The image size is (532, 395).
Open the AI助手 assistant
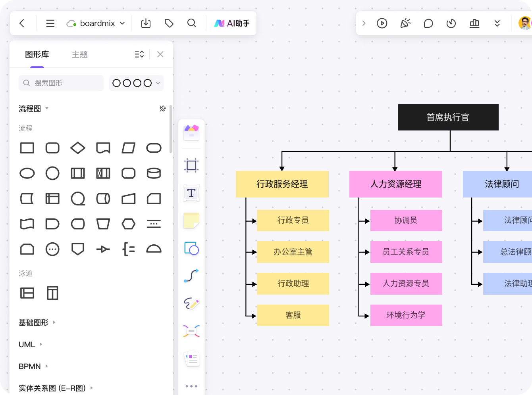[x=232, y=23]
